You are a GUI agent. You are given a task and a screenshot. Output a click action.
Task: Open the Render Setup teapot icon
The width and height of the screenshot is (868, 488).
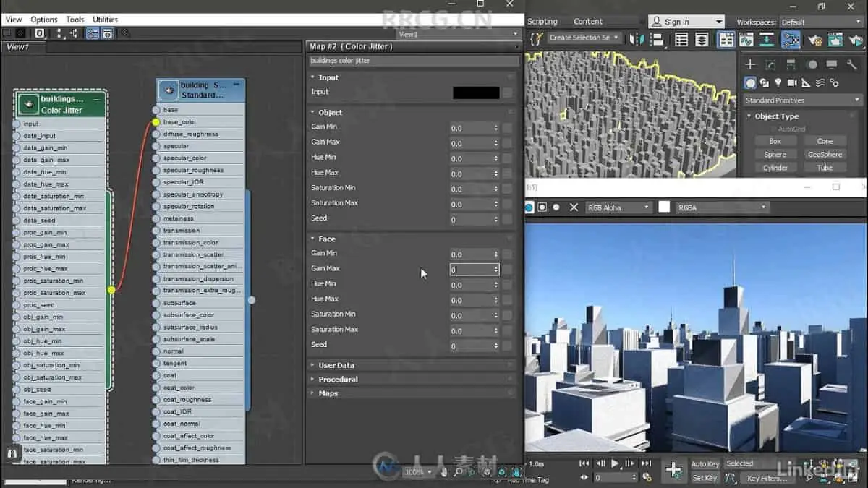[x=815, y=40]
